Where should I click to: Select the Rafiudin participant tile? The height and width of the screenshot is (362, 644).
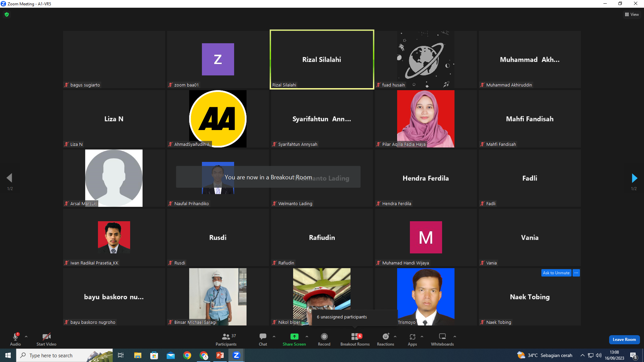(322, 237)
